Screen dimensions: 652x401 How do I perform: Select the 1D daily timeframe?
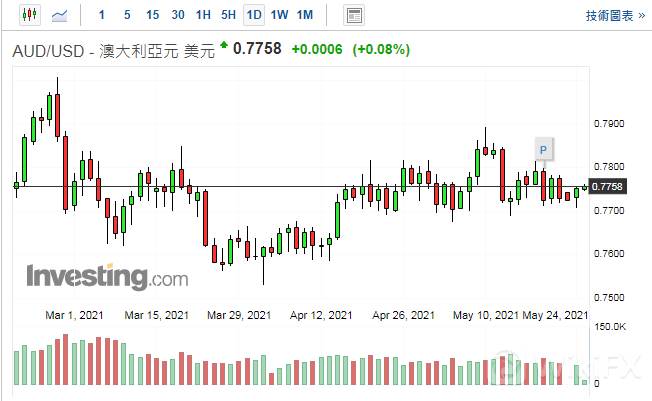pos(254,15)
